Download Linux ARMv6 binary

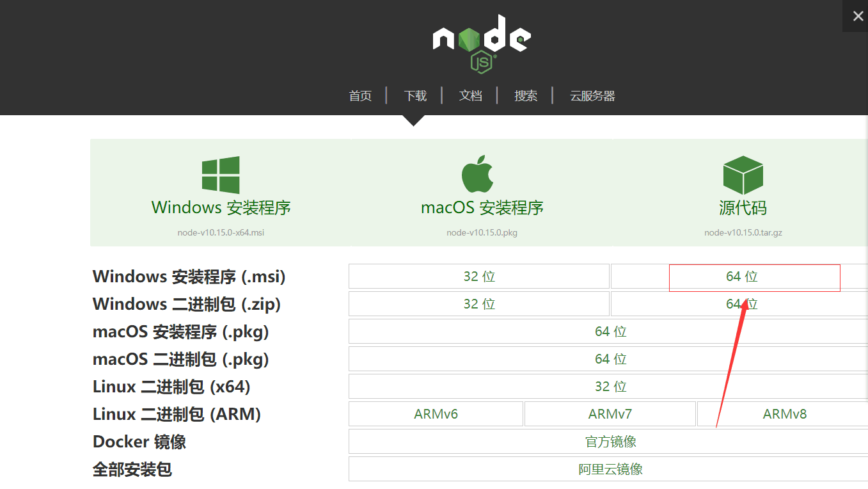(x=436, y=414)
